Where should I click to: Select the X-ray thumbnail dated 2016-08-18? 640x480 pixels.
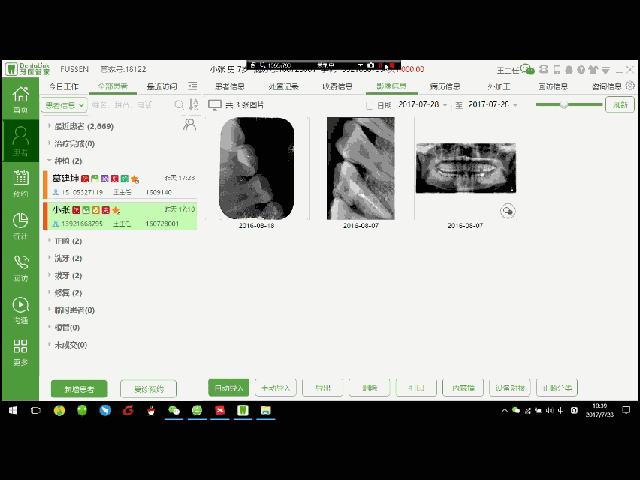tap(257, 169)
